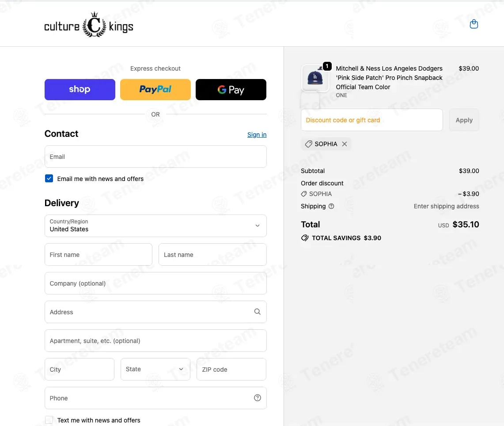This screenshot has height=426, width=504.
Task: Focus the Discount code or gift card field
Action: tap(371, 120)
